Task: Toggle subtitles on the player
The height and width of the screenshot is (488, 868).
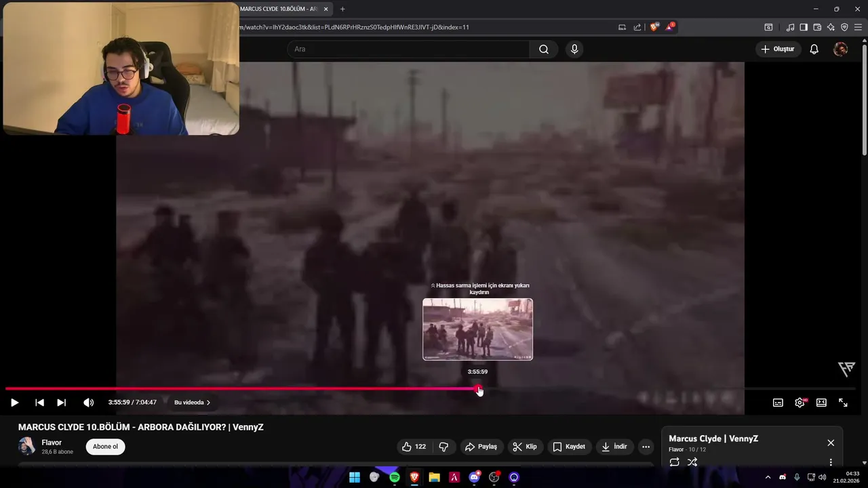Action: pos(778,403)
